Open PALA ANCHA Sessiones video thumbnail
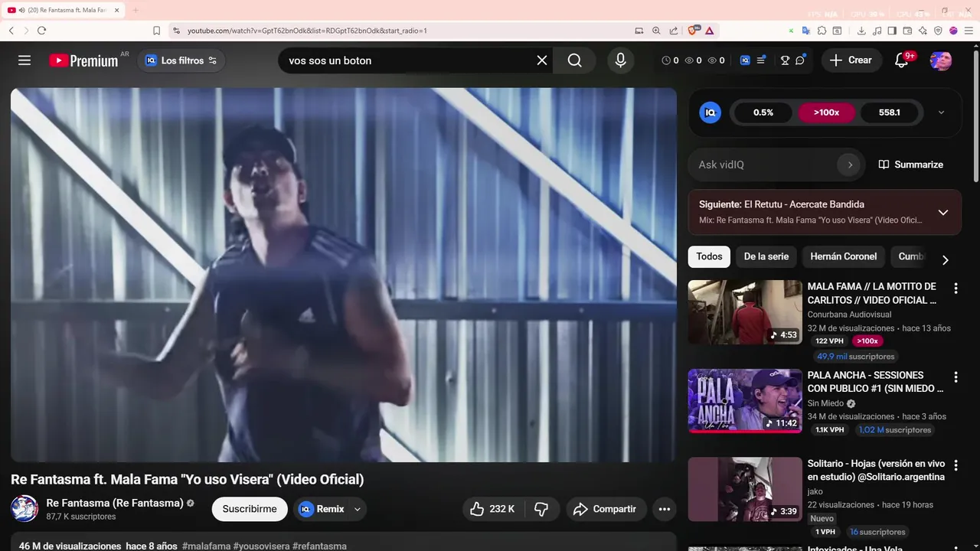Viewport: 980px width, 551px height. click(745, 401)
